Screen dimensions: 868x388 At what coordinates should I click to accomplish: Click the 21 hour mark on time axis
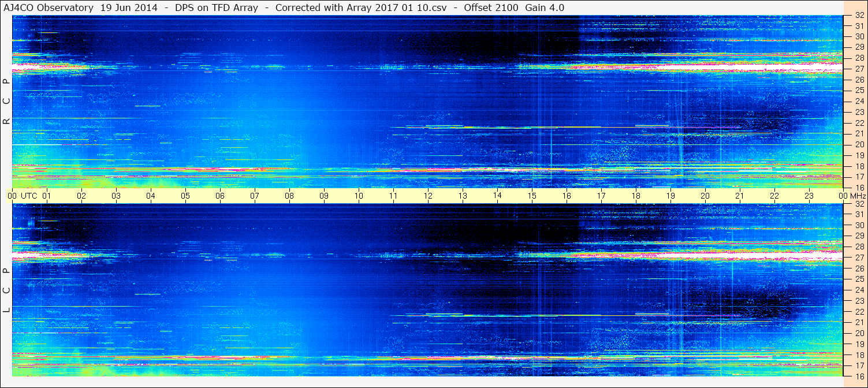[740, 196]
